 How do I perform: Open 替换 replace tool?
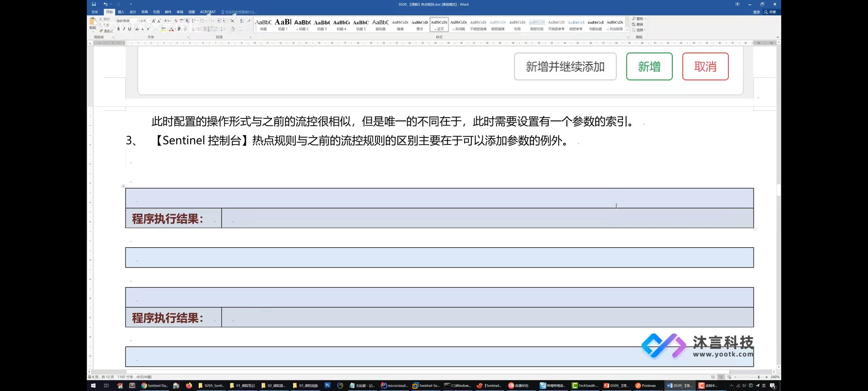(638, 24)
